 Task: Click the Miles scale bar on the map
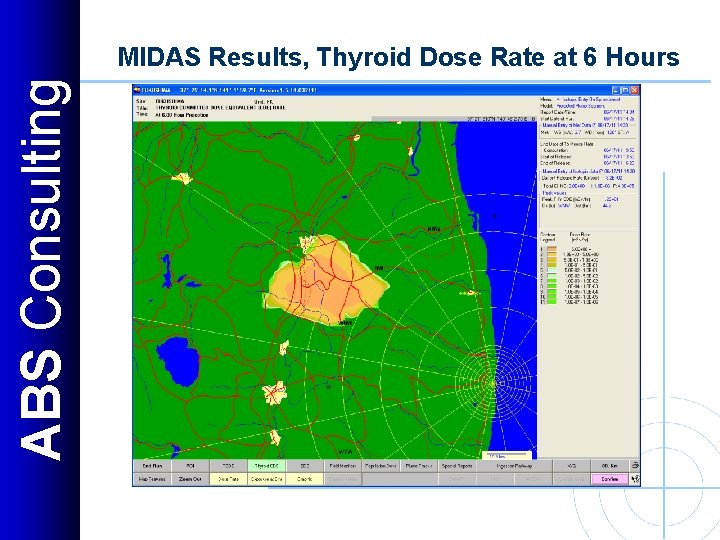(x=506, y=456)
